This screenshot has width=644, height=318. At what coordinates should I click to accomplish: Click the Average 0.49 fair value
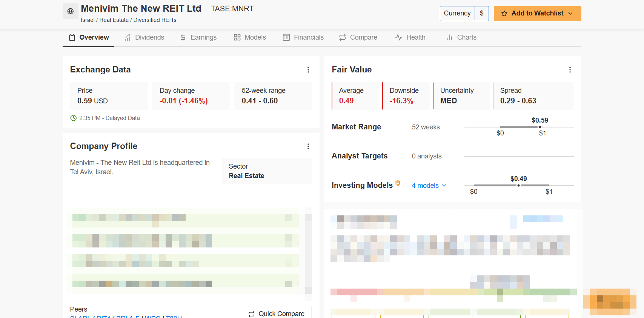[346, 101]
